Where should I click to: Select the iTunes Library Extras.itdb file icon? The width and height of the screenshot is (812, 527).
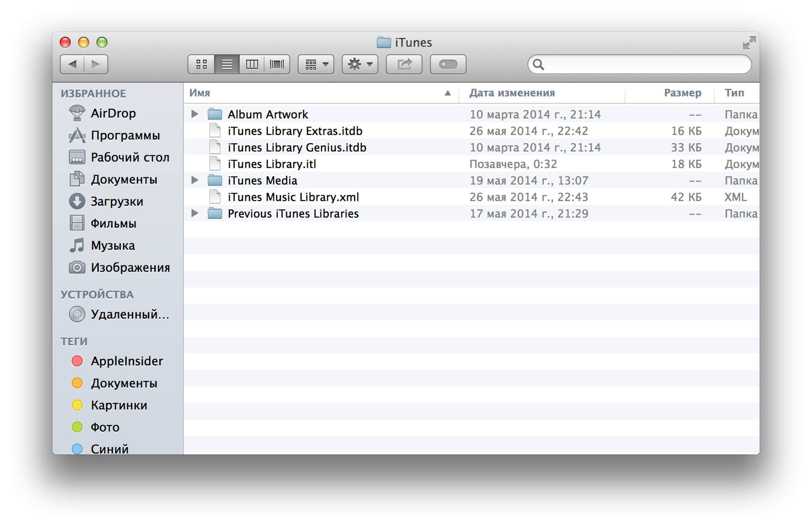214,131
